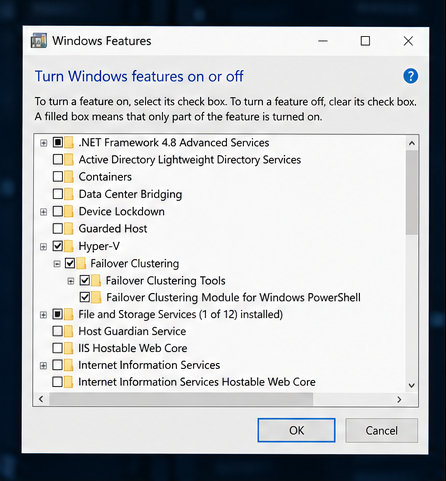The image size is (446, 481).
Task: Select the IIS Hostable Web Core folder icon
Action: click(68, 348)
